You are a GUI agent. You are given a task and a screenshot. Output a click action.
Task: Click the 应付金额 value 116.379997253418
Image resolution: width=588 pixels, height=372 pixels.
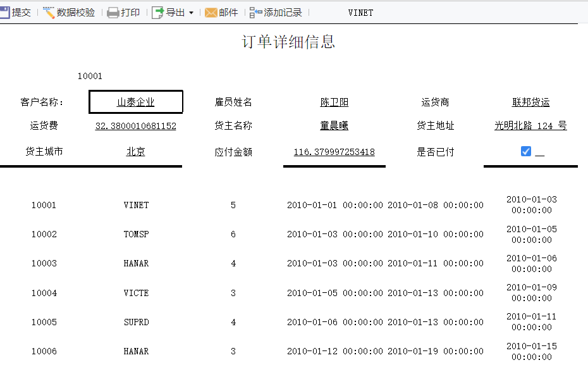[334, 152]
